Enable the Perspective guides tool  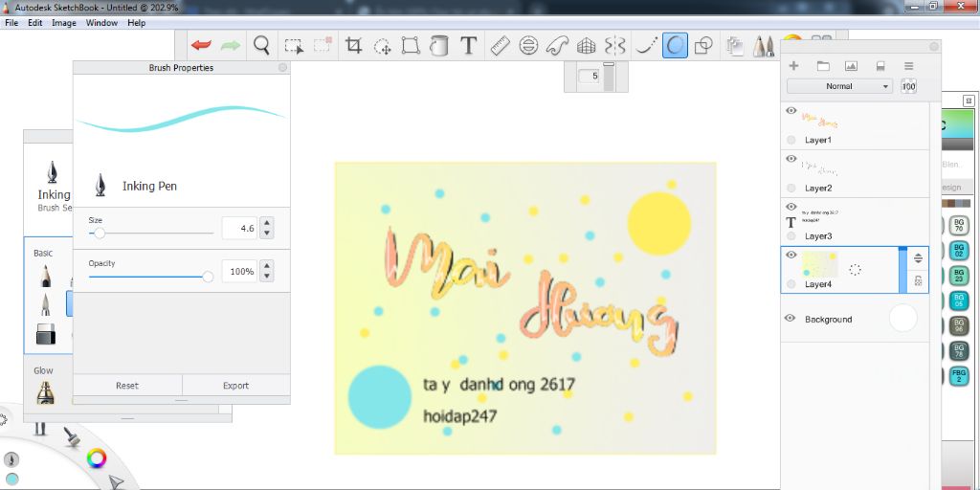(586, 46)
